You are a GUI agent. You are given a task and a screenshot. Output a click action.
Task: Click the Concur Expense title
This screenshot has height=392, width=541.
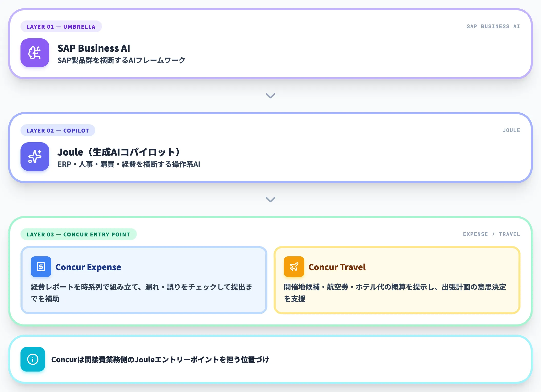(x=88, y=267)
